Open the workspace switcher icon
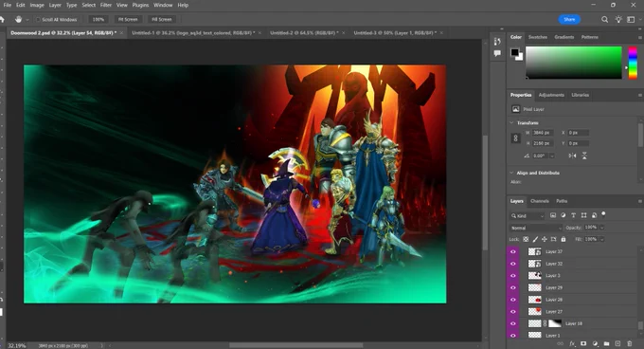Viewport: 644px width, 349px height. tap(631, 19)
